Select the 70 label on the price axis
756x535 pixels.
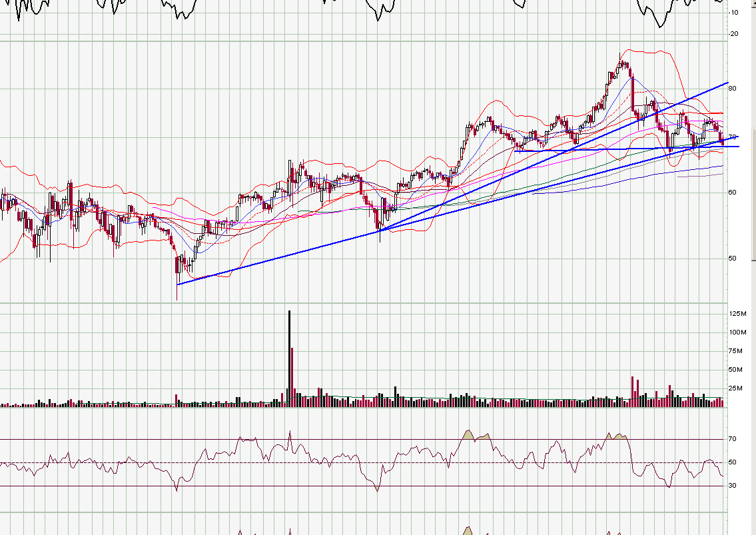[x=733, y=137]
